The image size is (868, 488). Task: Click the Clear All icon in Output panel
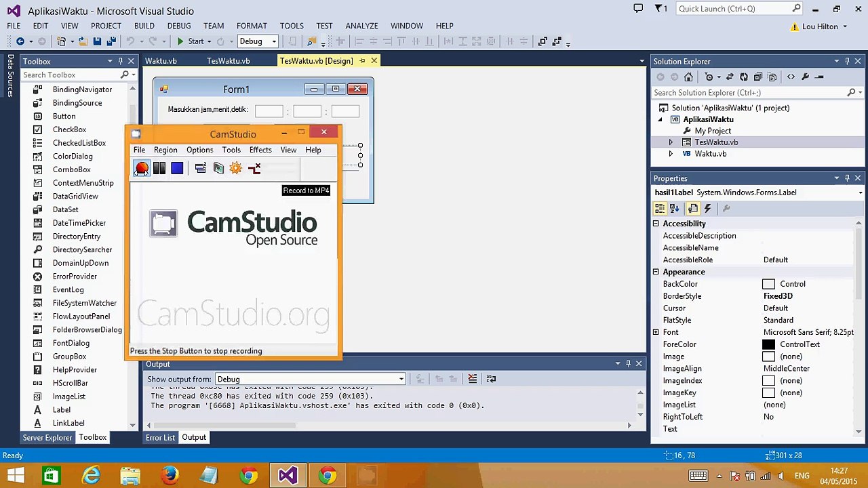coord(473,379)
